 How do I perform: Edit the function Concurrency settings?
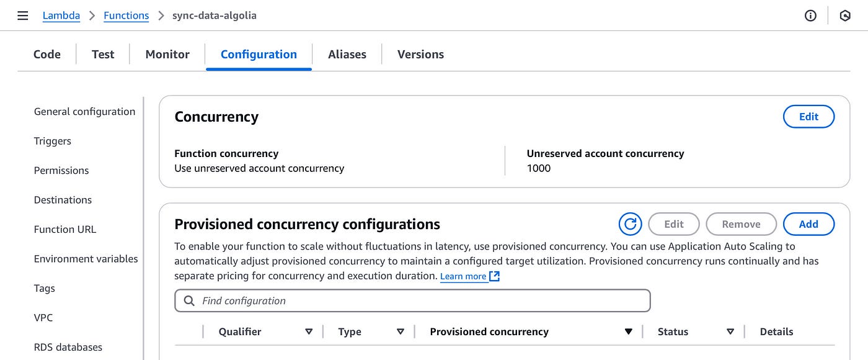pos(808,116)
